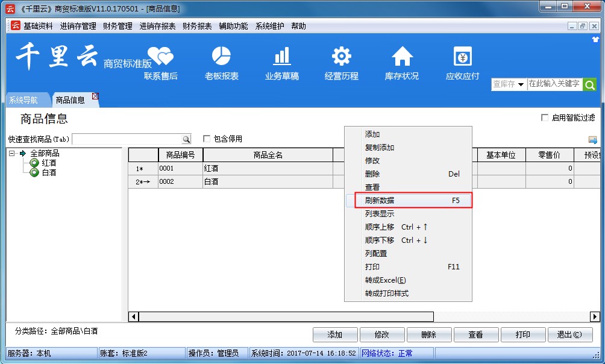
Task: Switch to 系统导航 tab
Action: coord(23,101)
